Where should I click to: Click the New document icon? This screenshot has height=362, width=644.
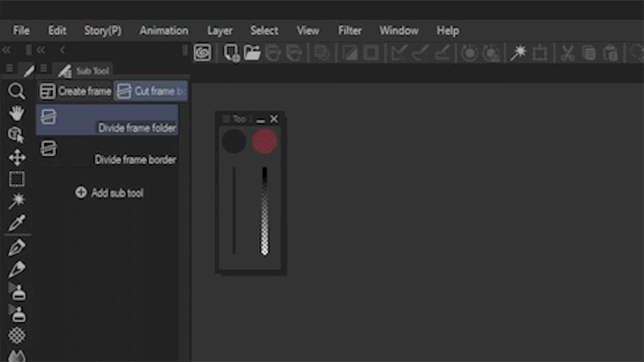tap(231, 53)
